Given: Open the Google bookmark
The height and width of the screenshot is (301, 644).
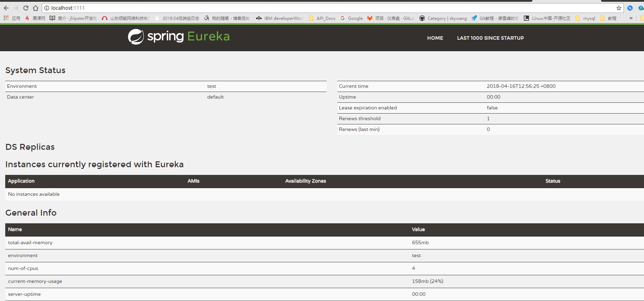Looking at the screenshot, I should click(352, 18).
